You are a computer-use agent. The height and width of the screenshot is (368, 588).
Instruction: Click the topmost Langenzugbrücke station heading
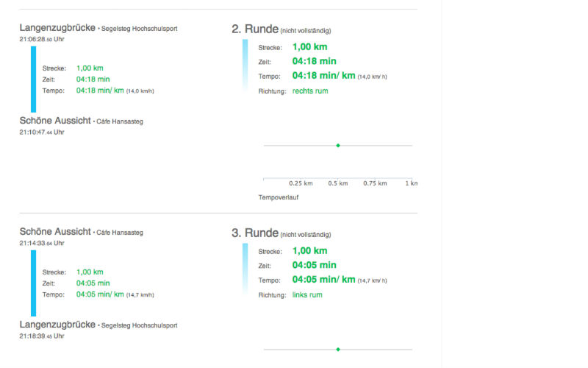(57, 28)
